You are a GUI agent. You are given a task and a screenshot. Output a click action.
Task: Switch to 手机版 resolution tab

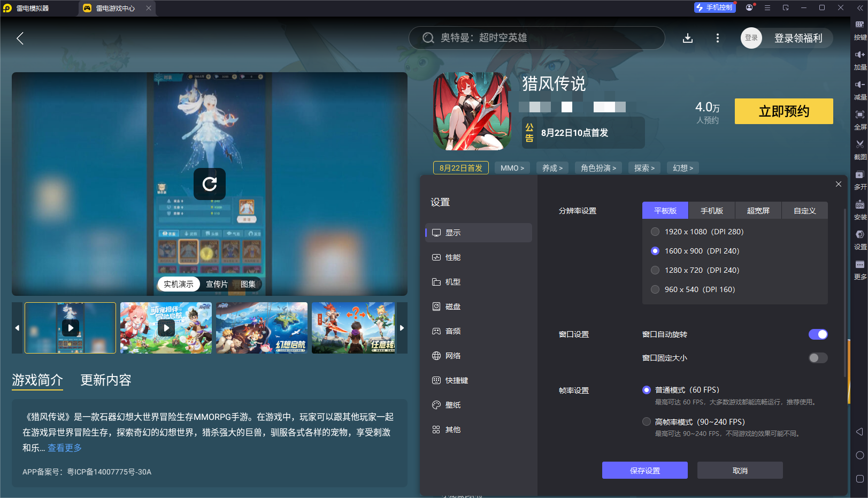pyautogui.click(x=712, y=211)
